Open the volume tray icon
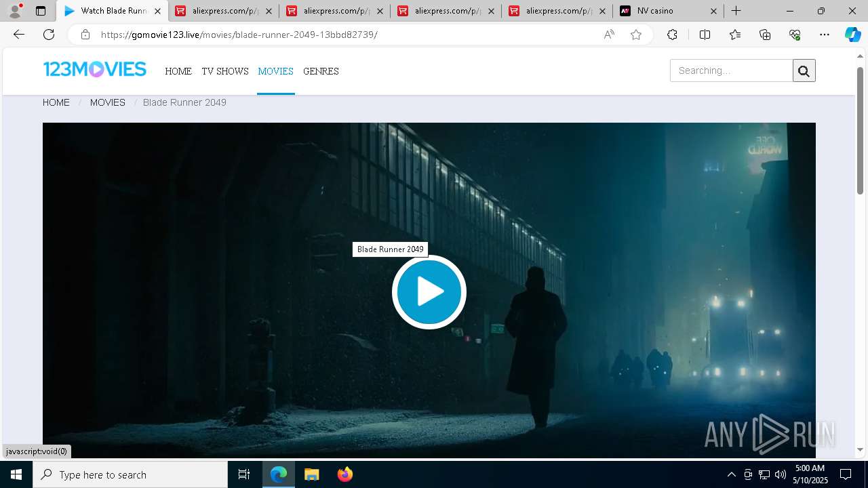This screenshot has width=868, height=488. click(781, 474)
